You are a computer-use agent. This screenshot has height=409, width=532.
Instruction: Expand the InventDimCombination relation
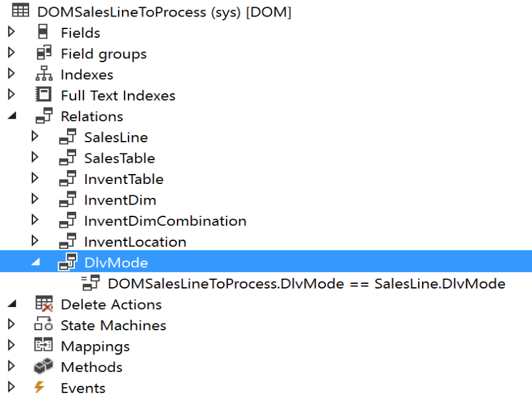tap(35, 220)
